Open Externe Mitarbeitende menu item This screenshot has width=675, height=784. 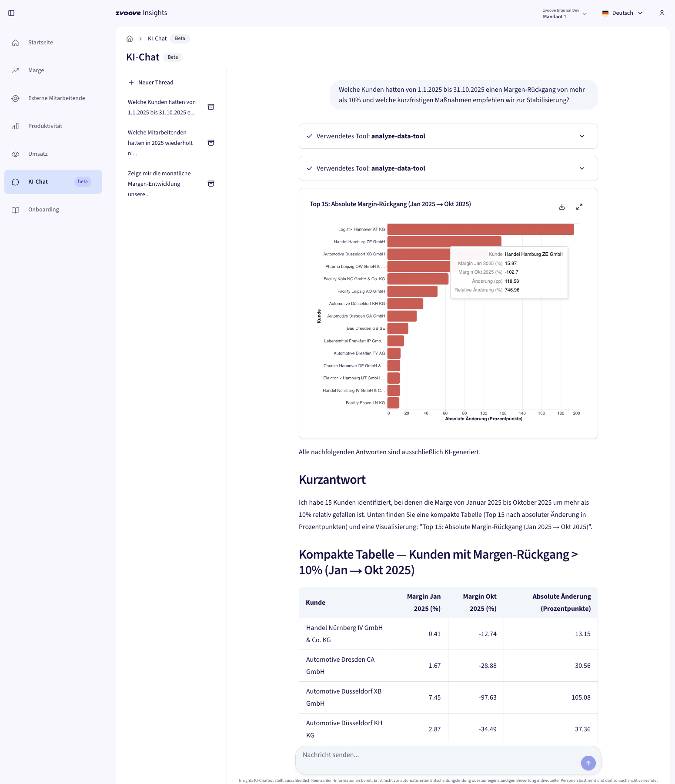coord(57,98)
